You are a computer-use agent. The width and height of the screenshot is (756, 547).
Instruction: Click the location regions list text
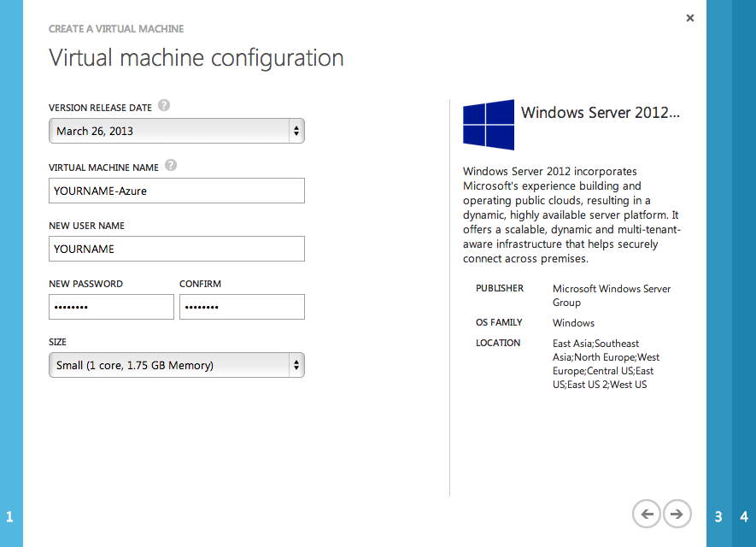(x=606, y=364)
